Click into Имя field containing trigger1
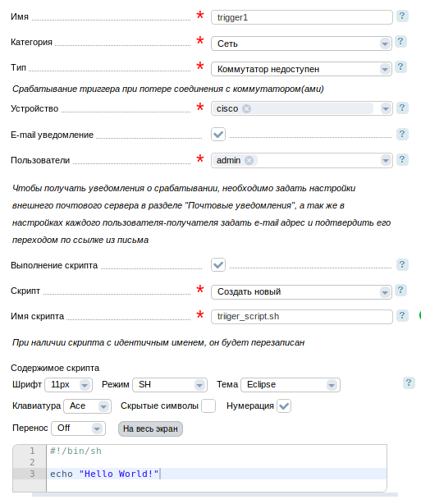This screenshot has height=504, width=421. click(302, 17)
